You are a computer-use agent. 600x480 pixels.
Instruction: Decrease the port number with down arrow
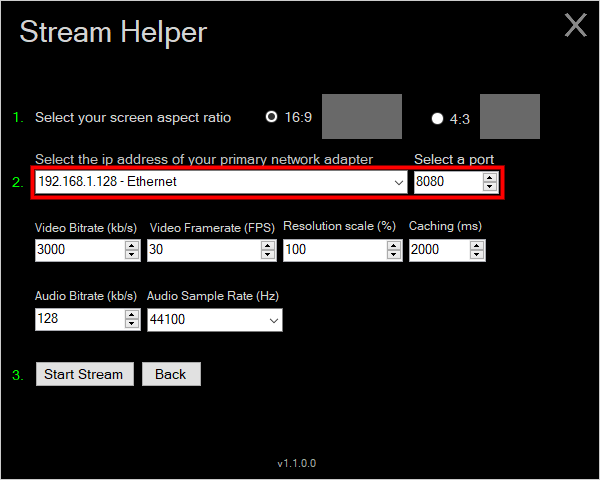[x=490, y=186]
